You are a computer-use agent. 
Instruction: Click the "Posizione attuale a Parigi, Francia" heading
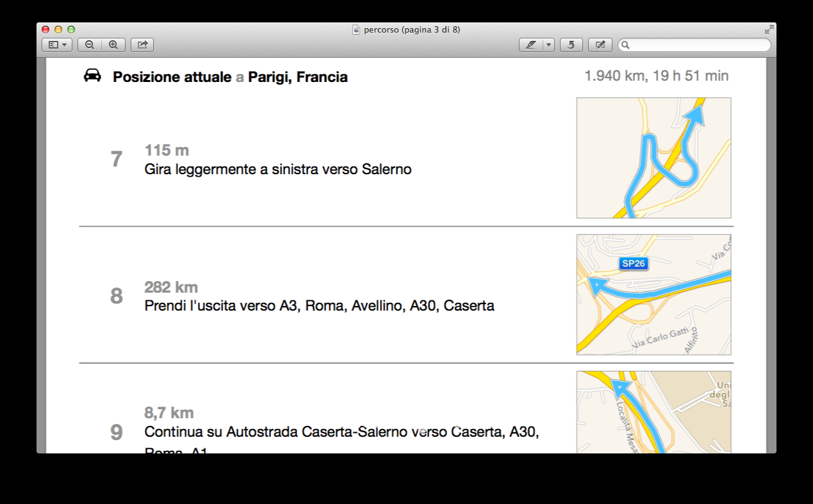pyautogui.click(x=230, y=77)
